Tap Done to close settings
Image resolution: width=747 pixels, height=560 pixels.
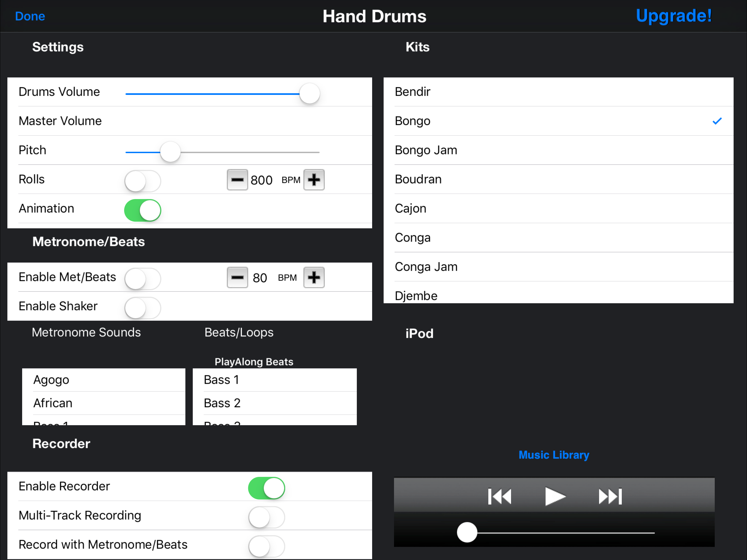30,16
